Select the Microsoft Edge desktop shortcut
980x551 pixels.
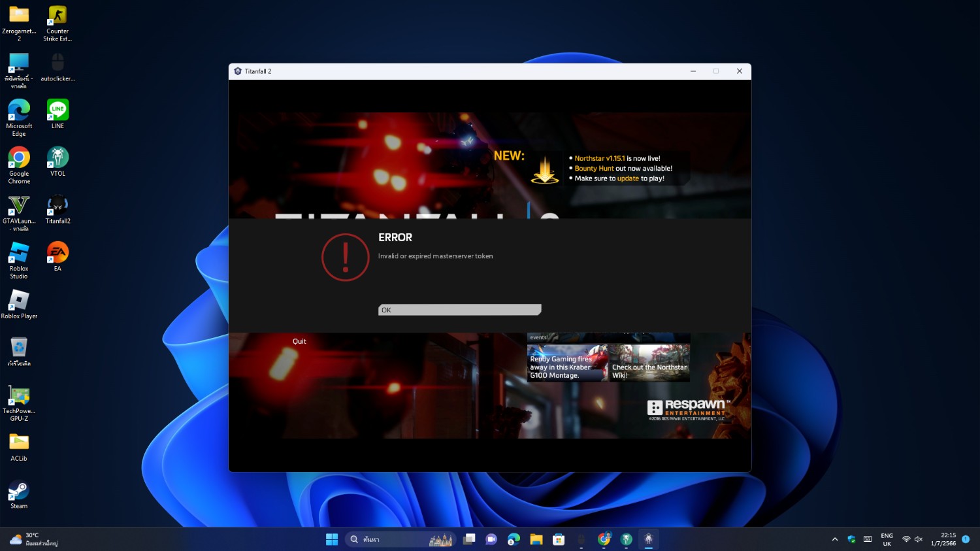pos(19,118)
